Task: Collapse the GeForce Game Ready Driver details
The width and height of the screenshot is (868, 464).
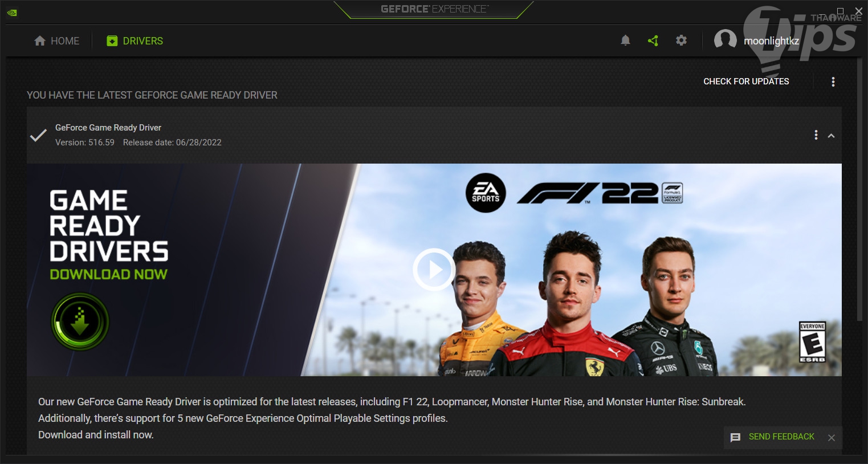Action: point(831,136)
